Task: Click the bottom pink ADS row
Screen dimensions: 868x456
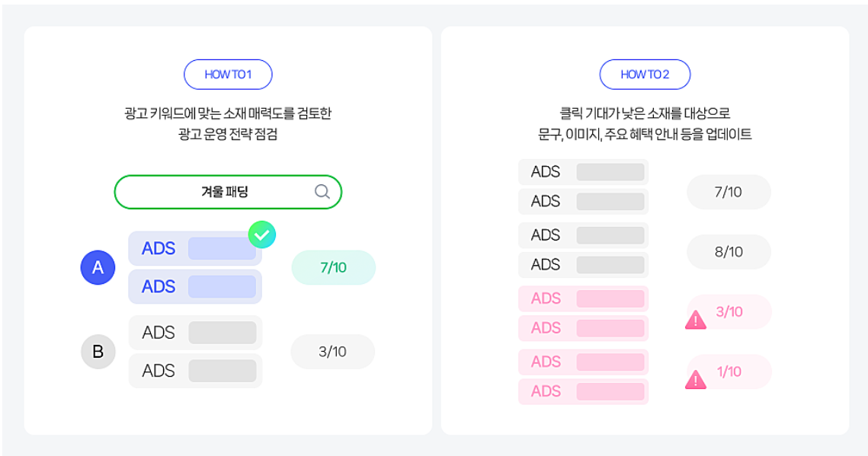Action: coord(583,391)
